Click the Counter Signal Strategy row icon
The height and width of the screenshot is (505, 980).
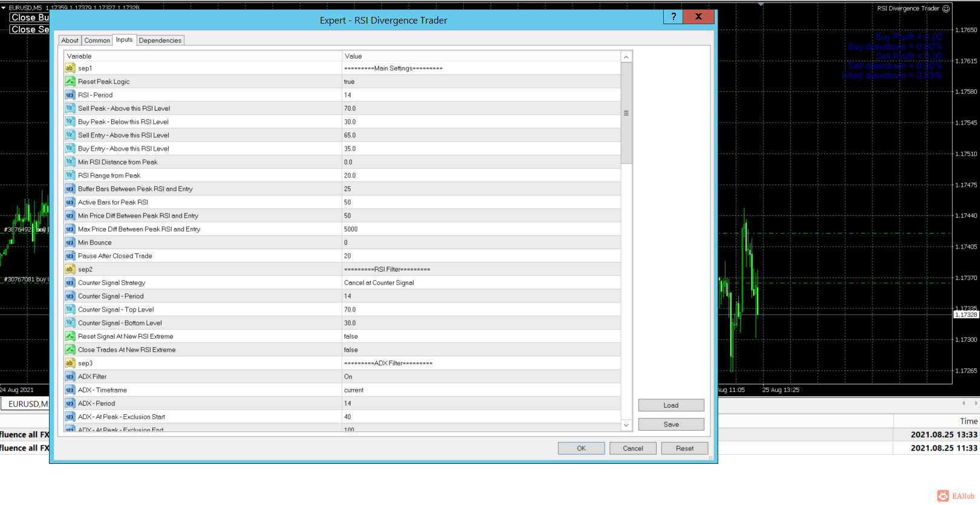pyautogui.click(x=70, y=282)
